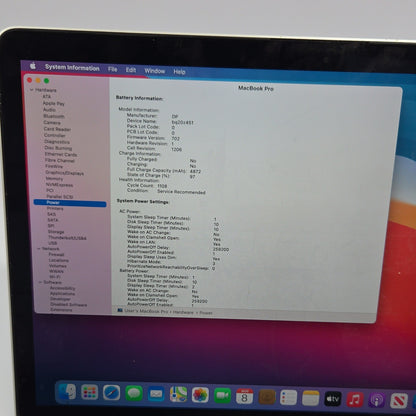Viewport: 416px width, 416px height.
Task: Open Finder from the Dock
Action: (x=68, y=392)
